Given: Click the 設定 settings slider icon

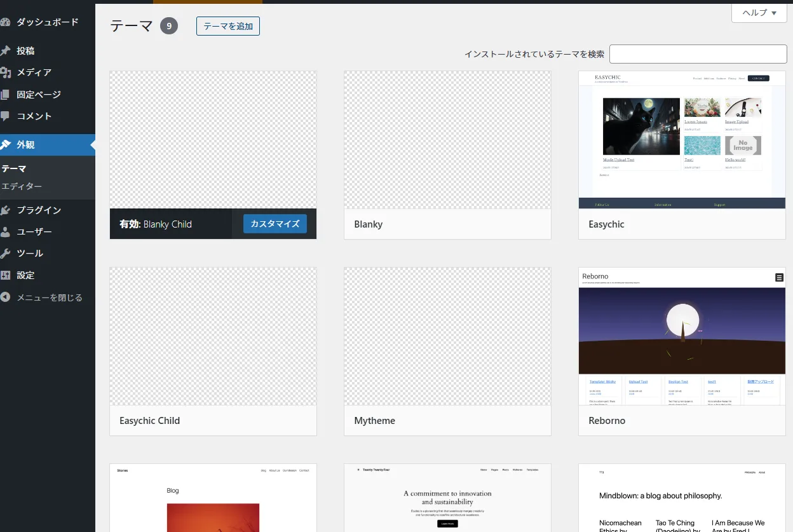Looking at the screenshot, I should point(5,275).
